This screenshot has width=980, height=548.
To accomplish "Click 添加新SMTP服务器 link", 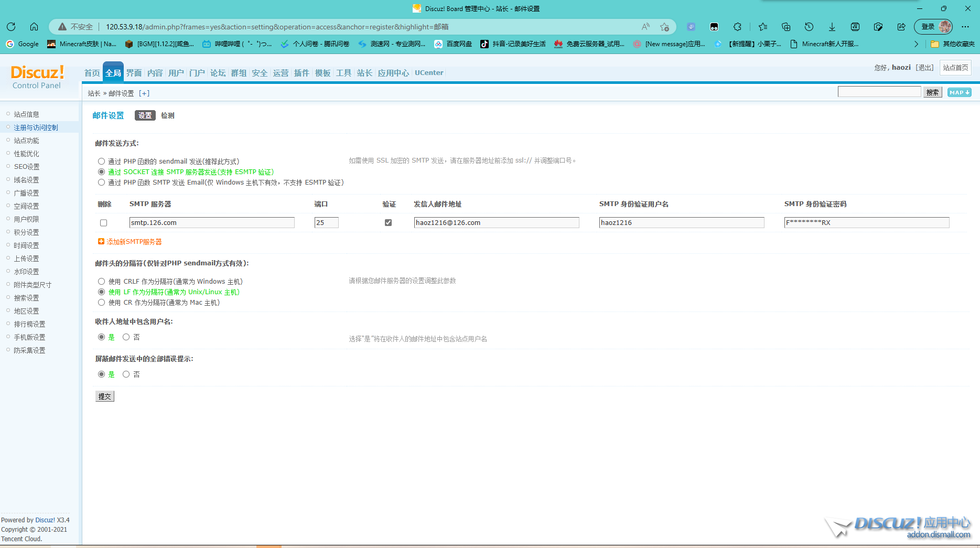I will [134, 242].
